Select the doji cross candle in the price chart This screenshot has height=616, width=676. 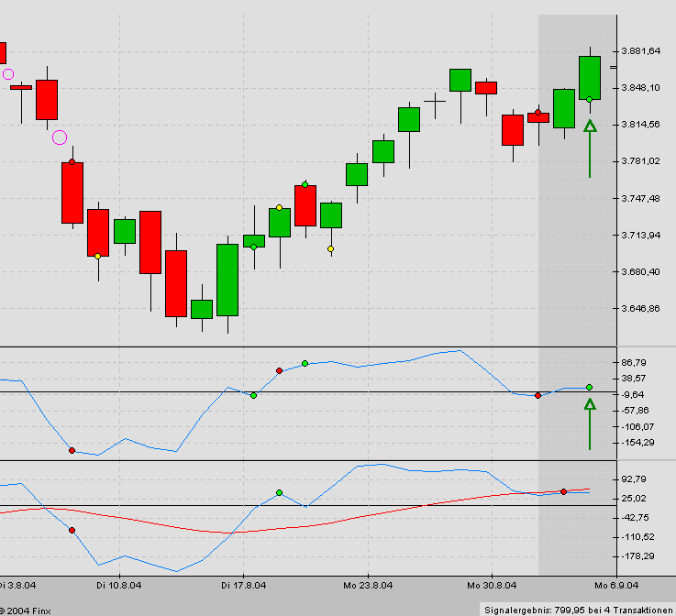(435, 101)
